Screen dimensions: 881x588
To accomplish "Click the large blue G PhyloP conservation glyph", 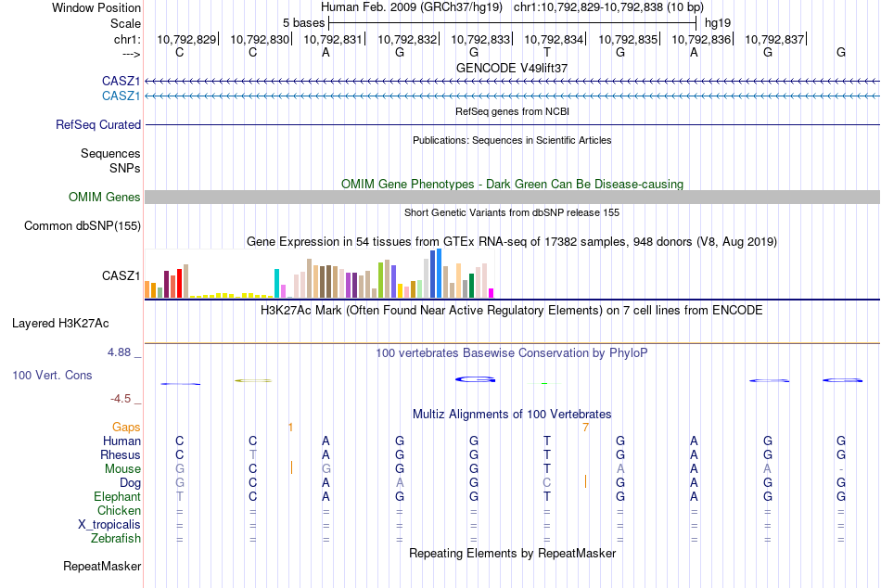I will (476, 379).
